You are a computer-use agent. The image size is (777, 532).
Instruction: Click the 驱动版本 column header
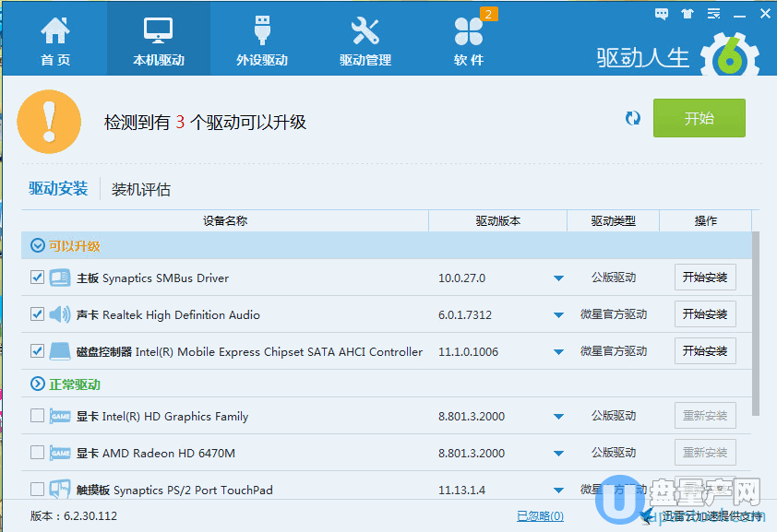498,220
